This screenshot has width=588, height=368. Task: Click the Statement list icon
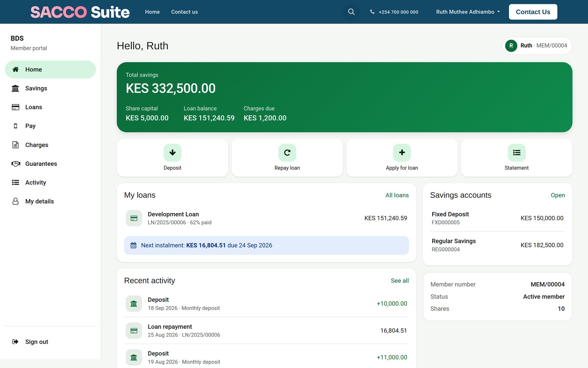click(x=516, y=153)
